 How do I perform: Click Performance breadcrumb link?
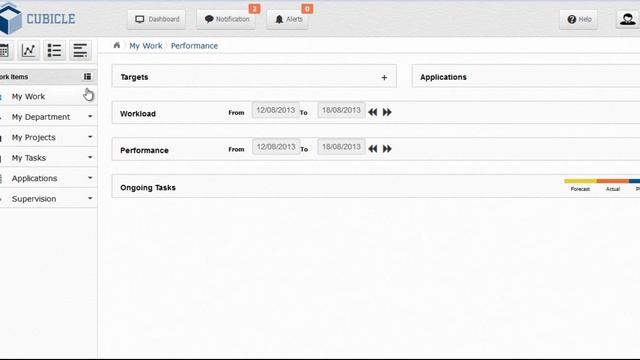pyautogui.click(x=194, y=46)
